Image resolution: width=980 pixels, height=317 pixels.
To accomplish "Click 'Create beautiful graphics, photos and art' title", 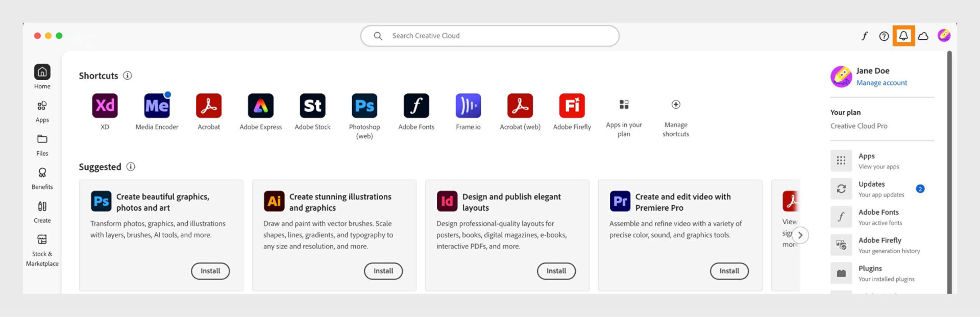I will [163, 202].
